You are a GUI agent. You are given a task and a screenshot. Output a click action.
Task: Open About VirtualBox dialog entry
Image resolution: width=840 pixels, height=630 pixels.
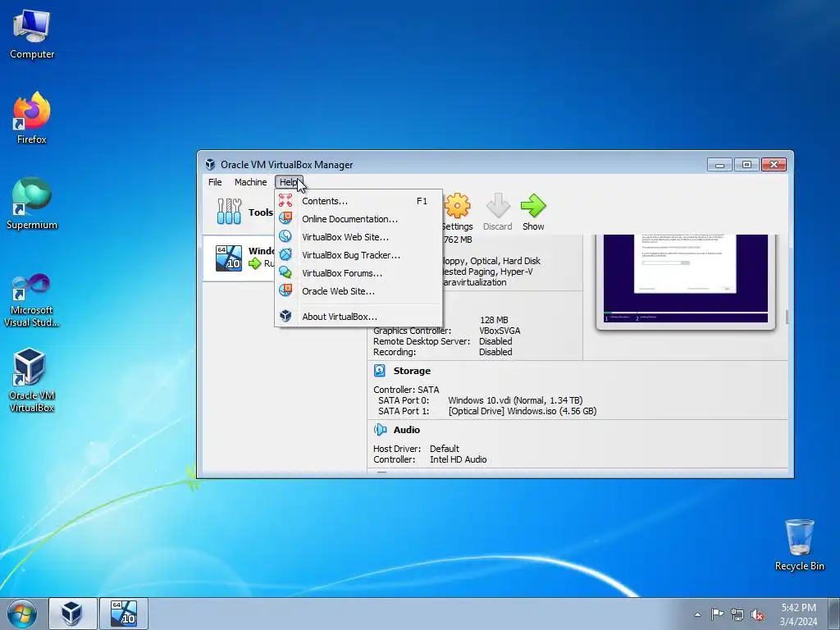tap(358, 317)
